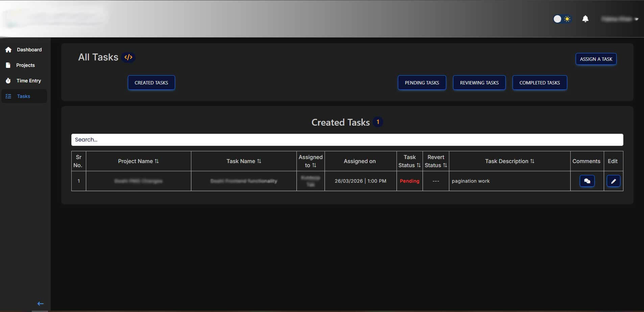Click the assigned date 26/03/2026 cell

click(360, 181)
